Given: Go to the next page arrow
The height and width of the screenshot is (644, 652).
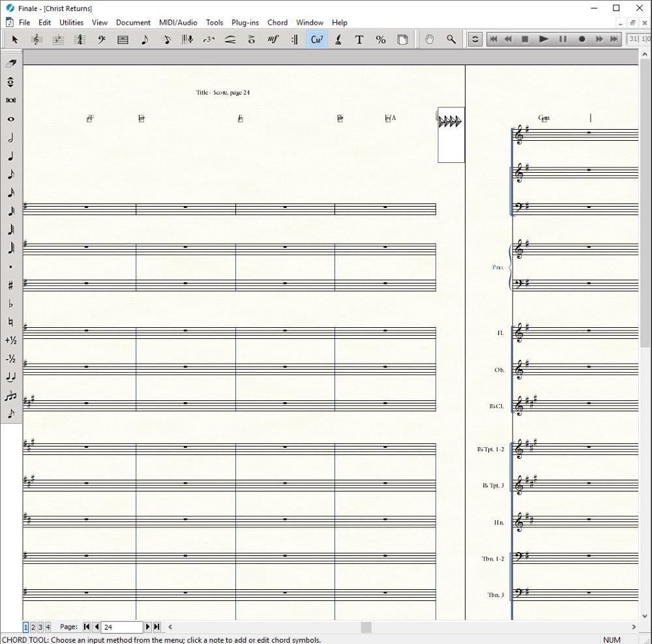Looking at the screenshot, I should point(147,627).
